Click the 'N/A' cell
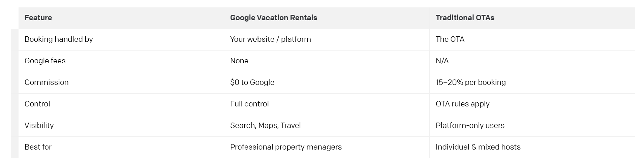Screen dimensions: 644x162 click(442, 61)
